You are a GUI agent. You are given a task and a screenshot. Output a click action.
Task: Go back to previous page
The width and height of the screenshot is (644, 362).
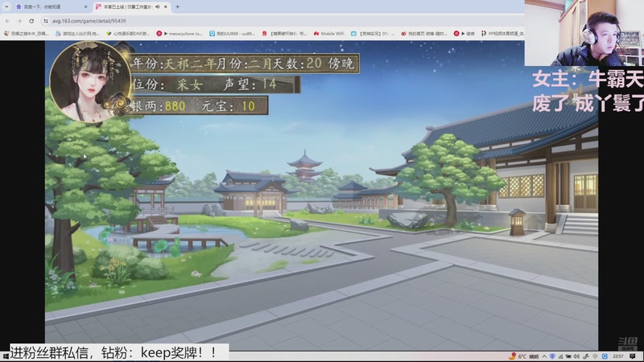(x=7, y=21)
